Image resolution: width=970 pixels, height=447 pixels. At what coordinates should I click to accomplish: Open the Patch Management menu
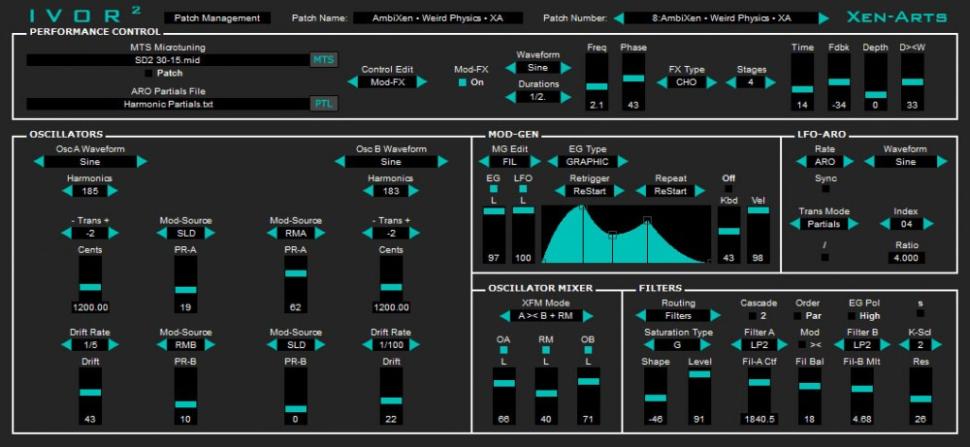coord(215,18)
